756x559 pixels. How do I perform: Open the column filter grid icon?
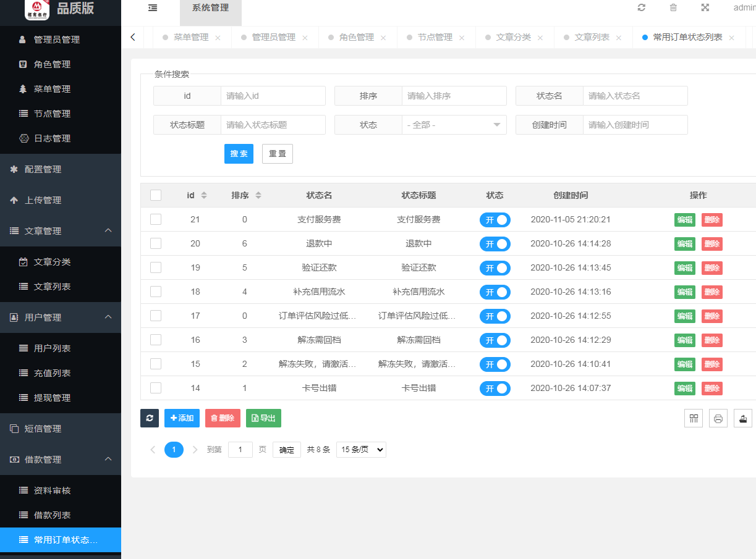click(x=694, y=418)
